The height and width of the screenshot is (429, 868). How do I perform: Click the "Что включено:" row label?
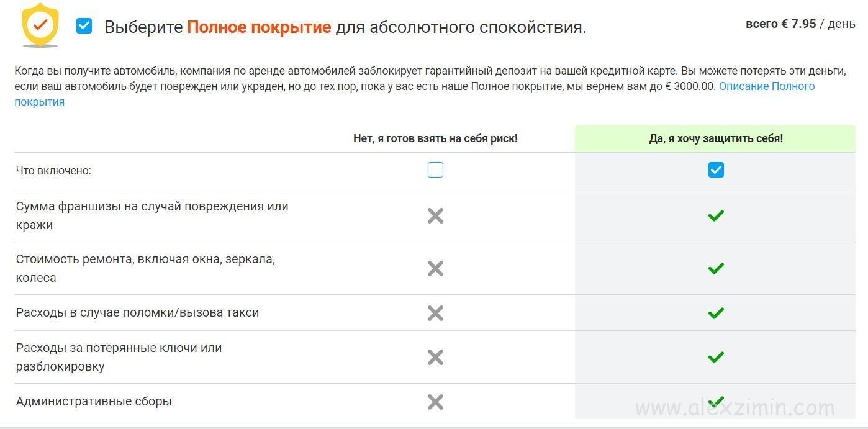(x=53, y=171)
